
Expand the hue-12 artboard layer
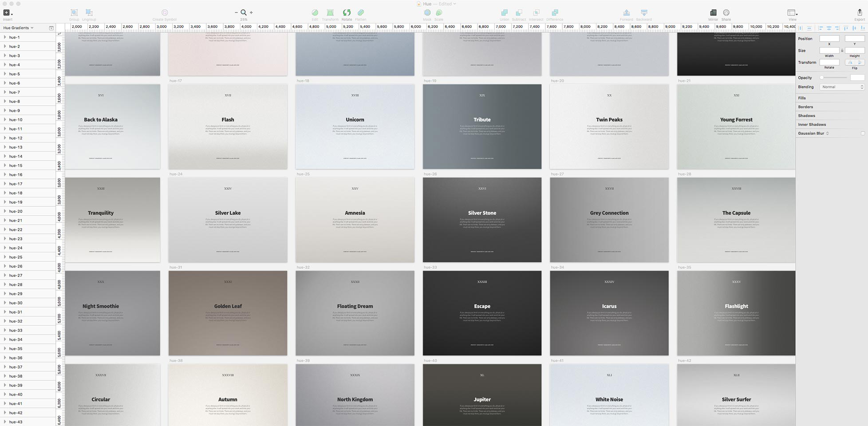click(5, 138)
